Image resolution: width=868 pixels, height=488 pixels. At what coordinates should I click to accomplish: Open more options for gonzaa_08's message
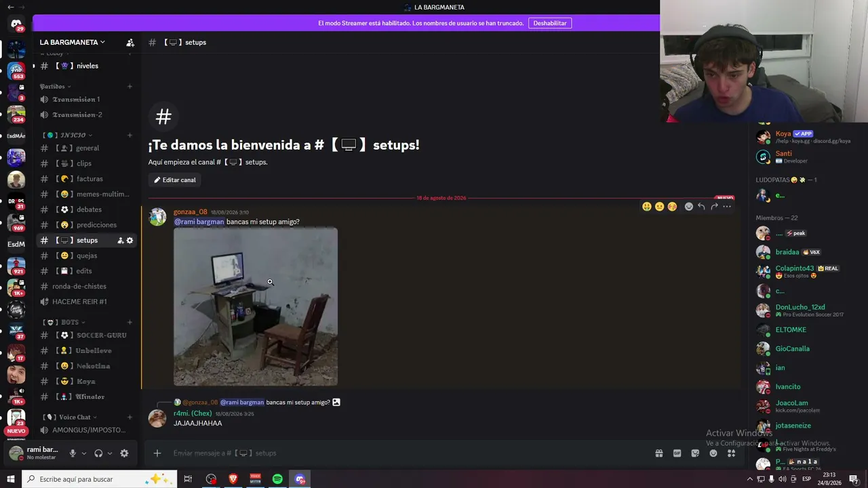pyautogui.click(x=727, y=207)
